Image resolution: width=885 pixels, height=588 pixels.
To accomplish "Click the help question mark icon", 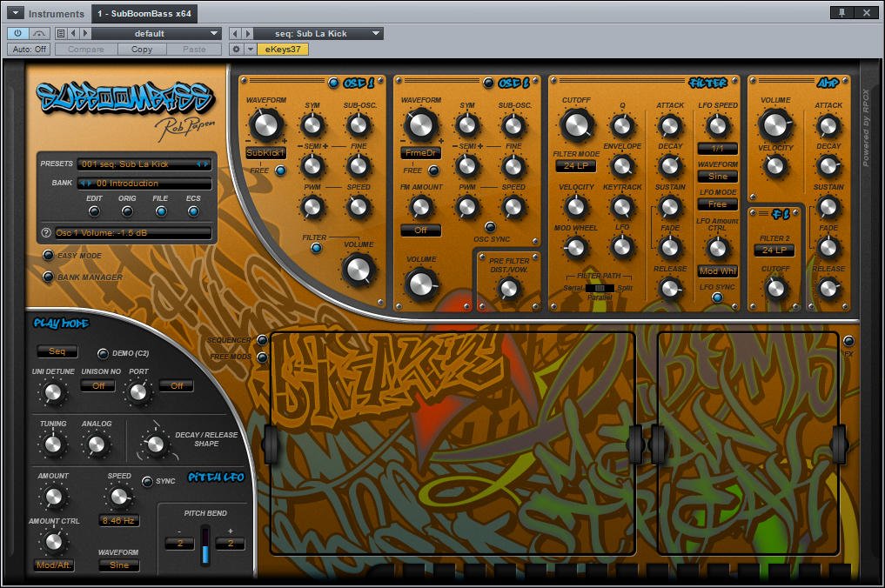I will pyautogui.click(x=46, y=232).
